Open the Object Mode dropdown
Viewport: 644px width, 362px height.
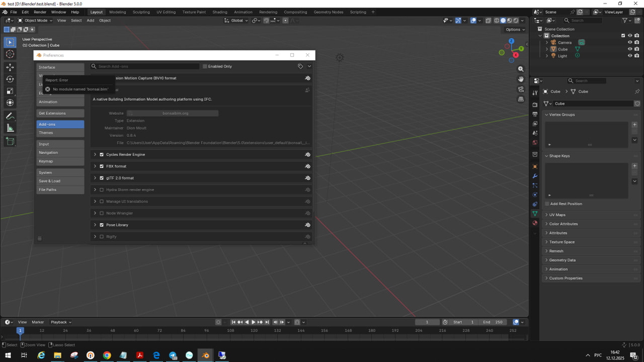click(x=35, y=20)
